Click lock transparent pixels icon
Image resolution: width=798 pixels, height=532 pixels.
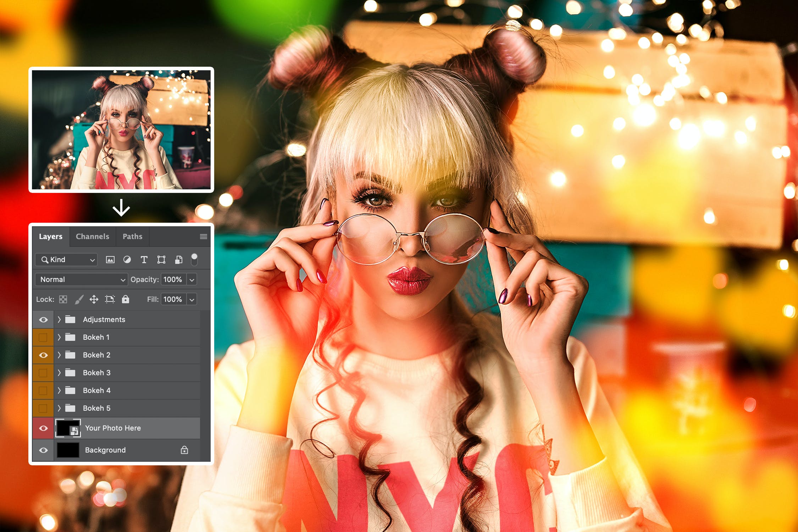(63, 299)
